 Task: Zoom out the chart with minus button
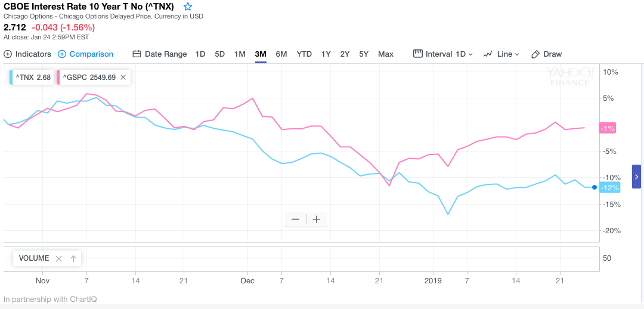295,219
